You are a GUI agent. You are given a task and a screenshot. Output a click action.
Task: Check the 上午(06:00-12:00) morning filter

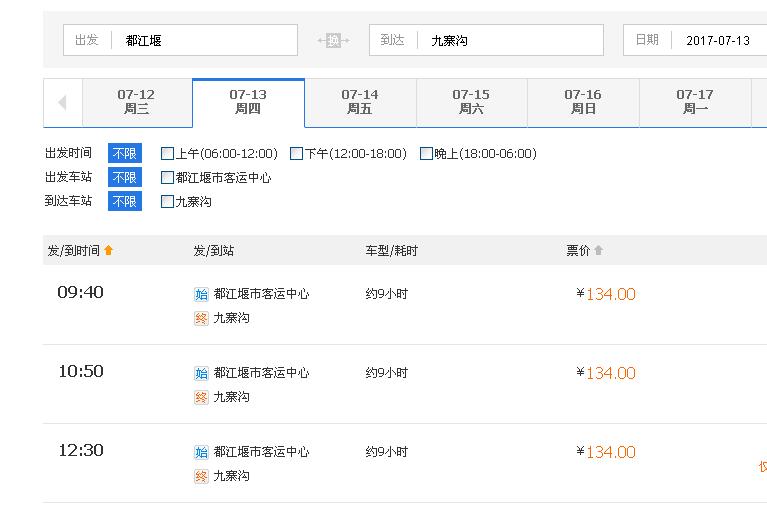pos(168,154)
